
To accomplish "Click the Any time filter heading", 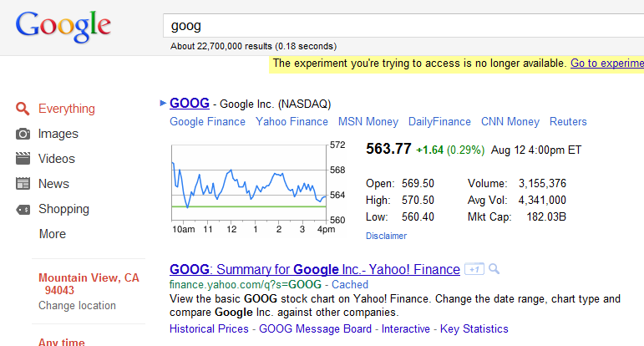I will pyautogui.click(x=61, y=341).
